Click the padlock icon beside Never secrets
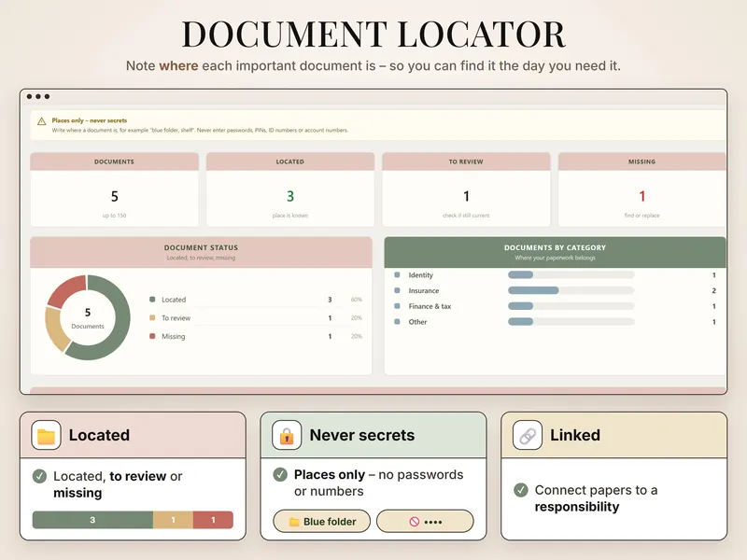 tap(287, 435)
